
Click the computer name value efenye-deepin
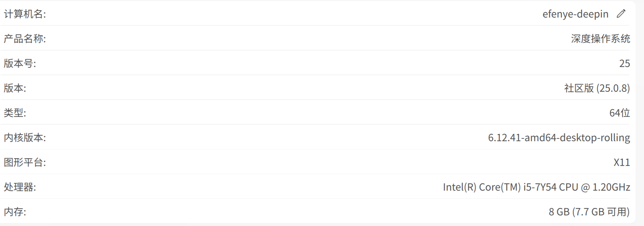click(x=575, y=14)
